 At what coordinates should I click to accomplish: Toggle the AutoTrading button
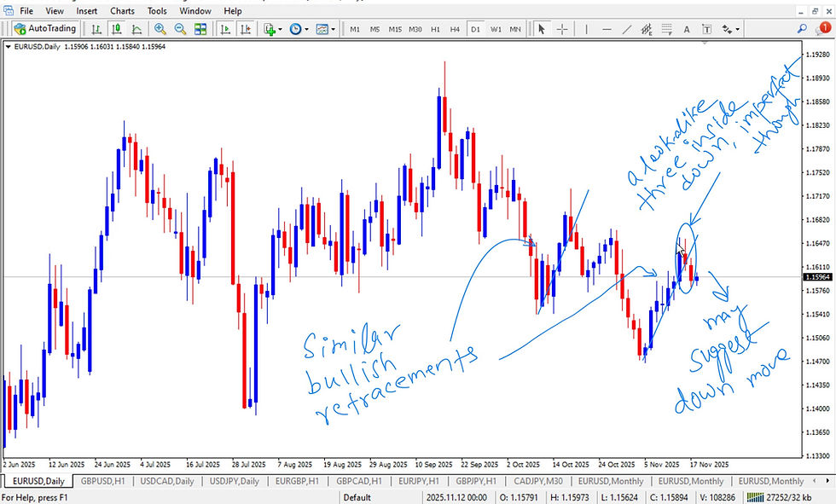coord(45,29)
